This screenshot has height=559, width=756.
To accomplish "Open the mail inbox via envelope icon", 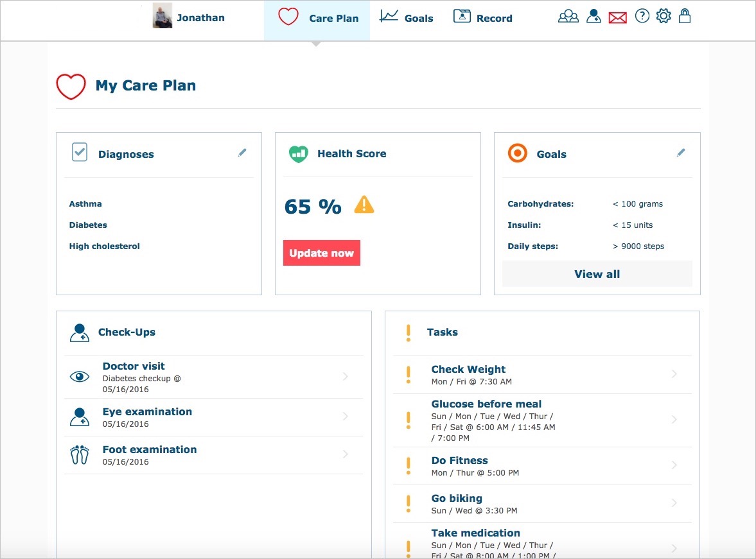I will point(617,17).
